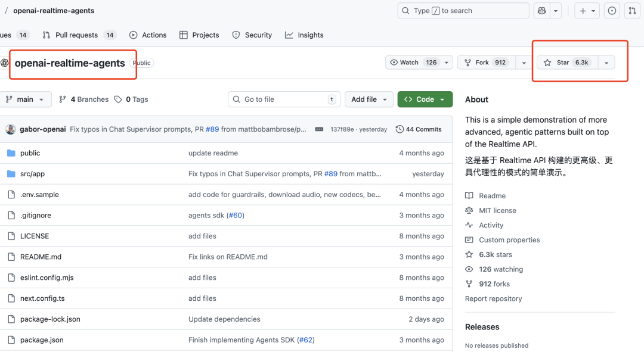Image resolution: width=644 pixels, height=352 pixels.
Task: Click the OpenAI organization avatar icon
Action: click(5, 63)
